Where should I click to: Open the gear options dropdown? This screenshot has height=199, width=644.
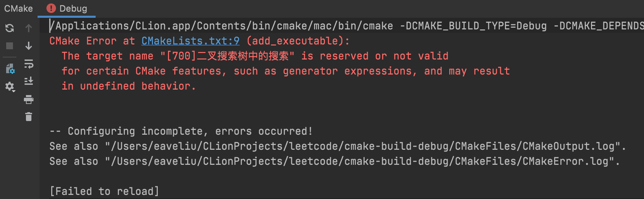pos(10,87)
